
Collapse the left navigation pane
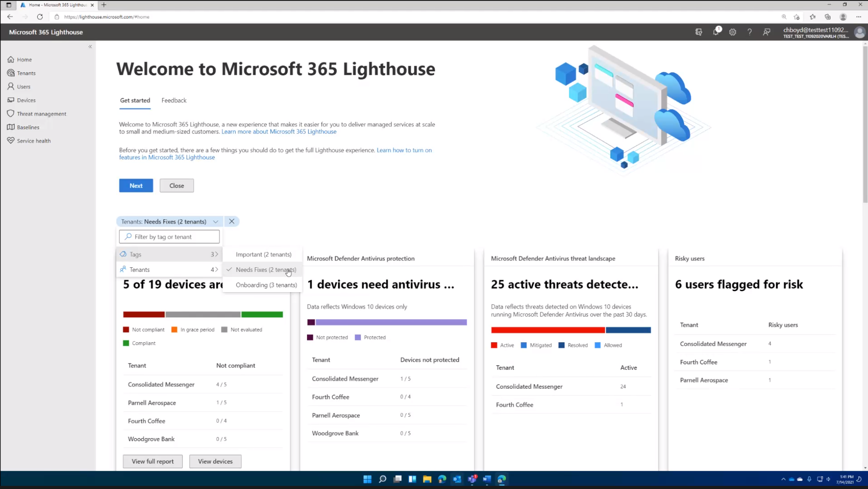90,47
